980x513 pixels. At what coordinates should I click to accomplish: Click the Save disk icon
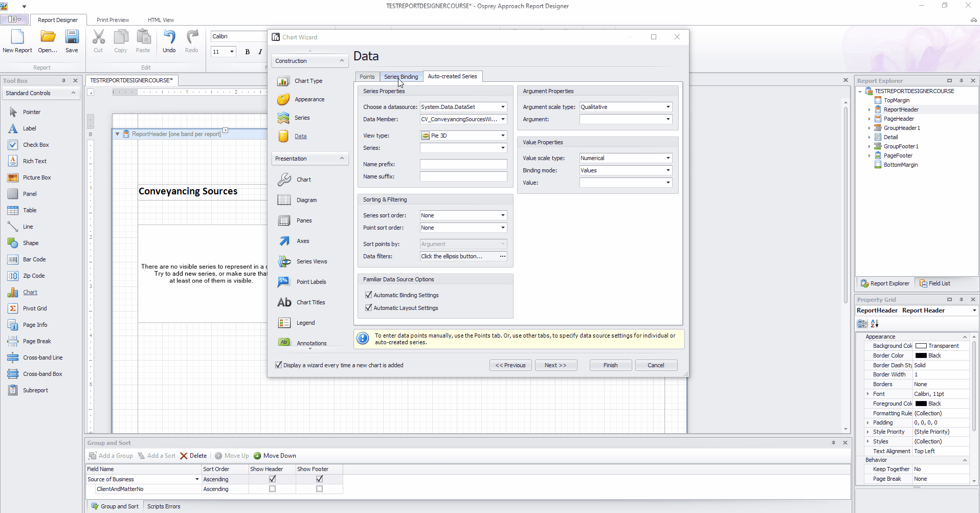click(x=72, y=37)
